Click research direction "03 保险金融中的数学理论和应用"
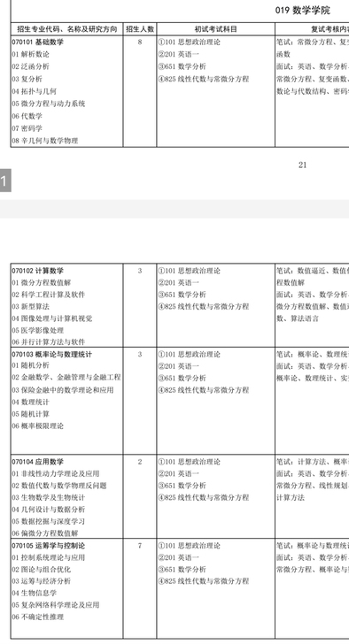 click(x=63, y=390)
